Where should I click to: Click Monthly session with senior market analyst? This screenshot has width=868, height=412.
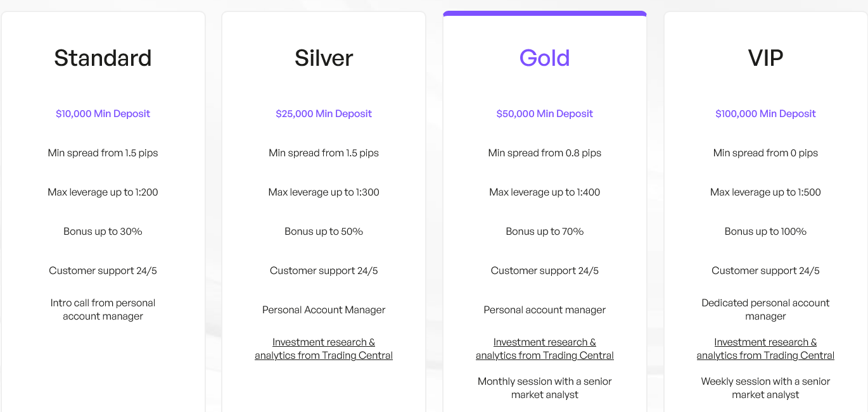click(x=545, y=388)
